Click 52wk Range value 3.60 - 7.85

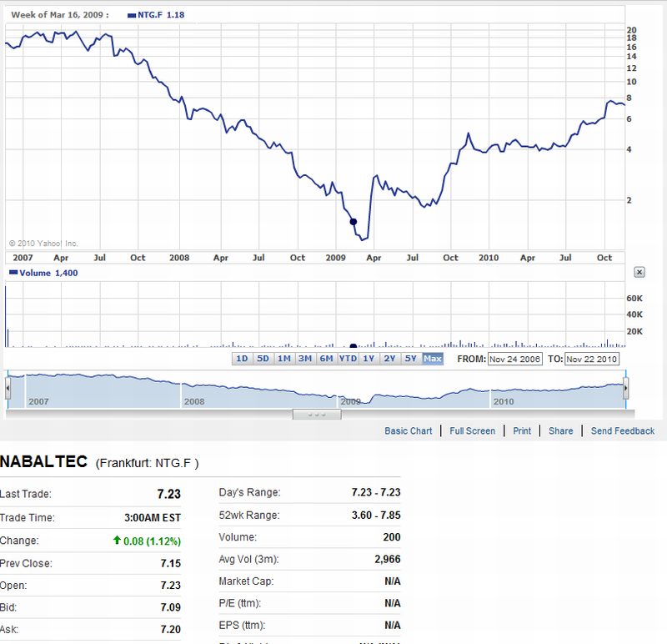point(376,515)
